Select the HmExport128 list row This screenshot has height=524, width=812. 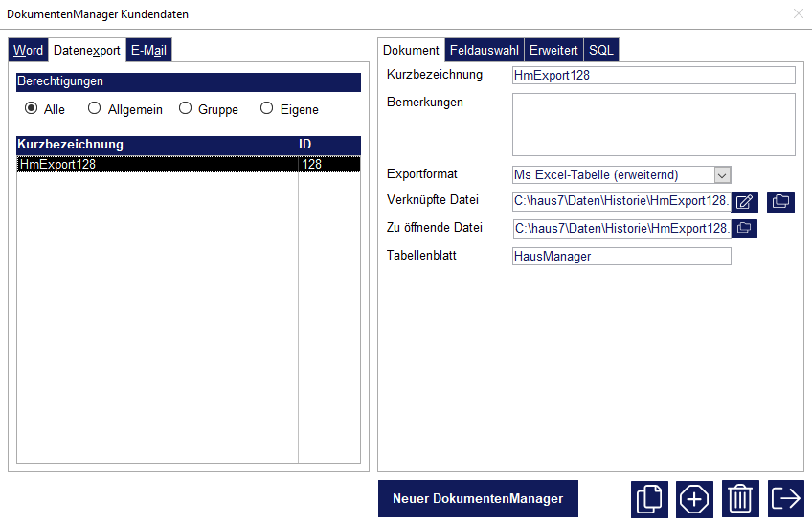pos(158,164)
